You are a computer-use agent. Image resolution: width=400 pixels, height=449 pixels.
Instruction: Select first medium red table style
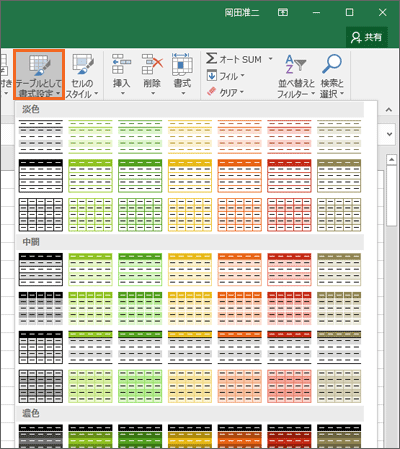click(x=289, y=269)
